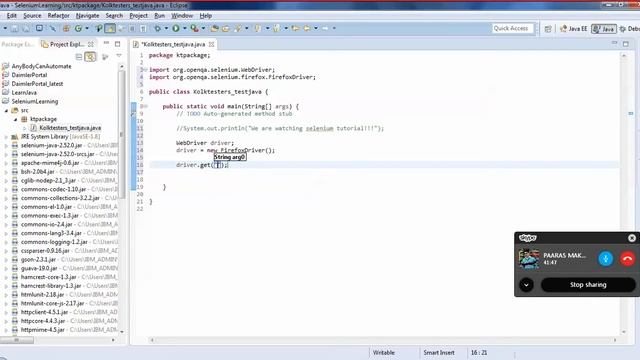Open the New Java Class dropdown arrow
640x360 pixels.
(87, 29)
